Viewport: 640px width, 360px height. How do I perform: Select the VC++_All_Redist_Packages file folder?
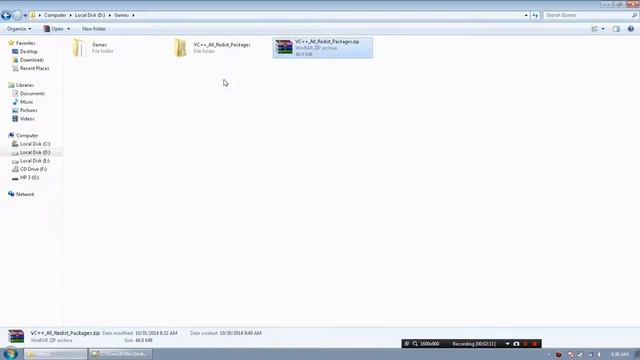click(x=212, y=48)
